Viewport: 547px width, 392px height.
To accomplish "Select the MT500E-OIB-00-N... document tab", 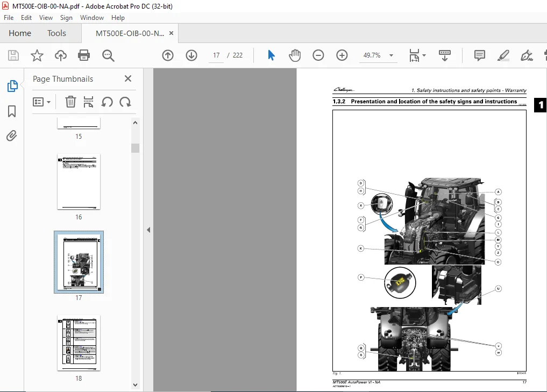I will pos(130,33).
